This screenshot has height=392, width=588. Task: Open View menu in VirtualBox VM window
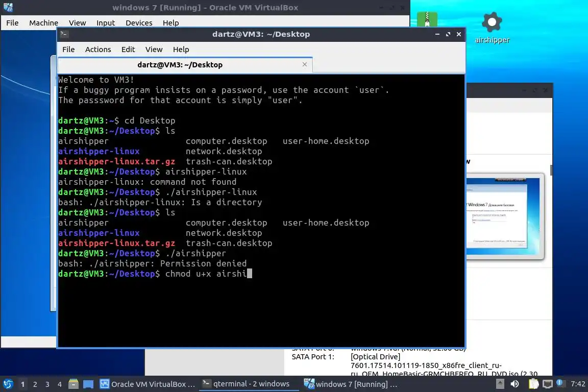click(x=77, y=23)
